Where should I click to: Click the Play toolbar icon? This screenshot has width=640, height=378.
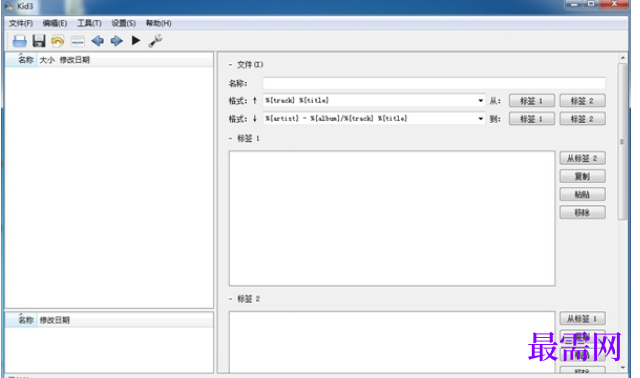[136, 41]
